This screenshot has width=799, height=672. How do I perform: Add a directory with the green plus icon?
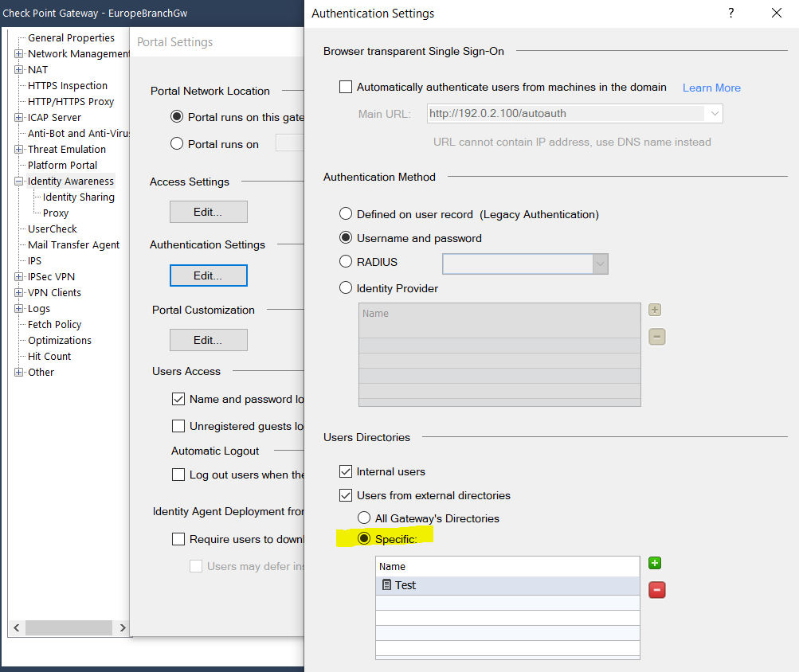click(654, 563)
